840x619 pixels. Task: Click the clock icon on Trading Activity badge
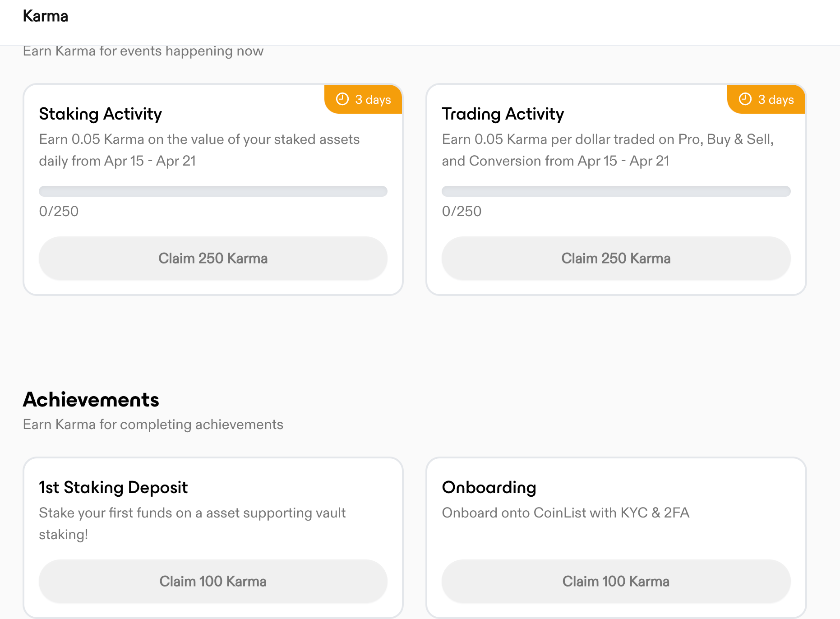[x=745, y=99]
